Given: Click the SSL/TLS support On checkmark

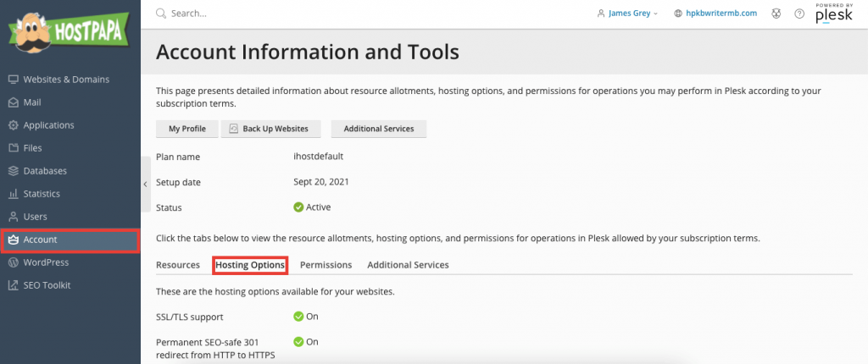Looking at the screenshot, I should tap(298, 317).
